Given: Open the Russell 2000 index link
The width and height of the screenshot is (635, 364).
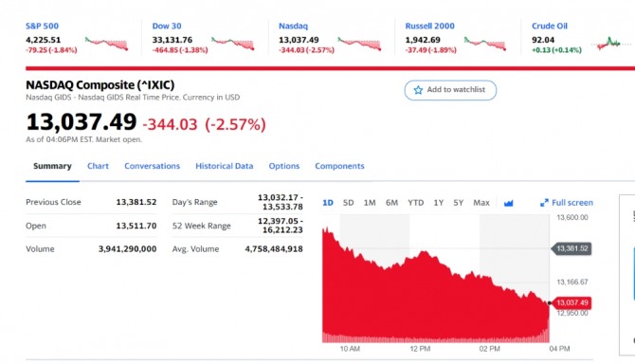Looking at the screenshot, I should click(429, 26).
